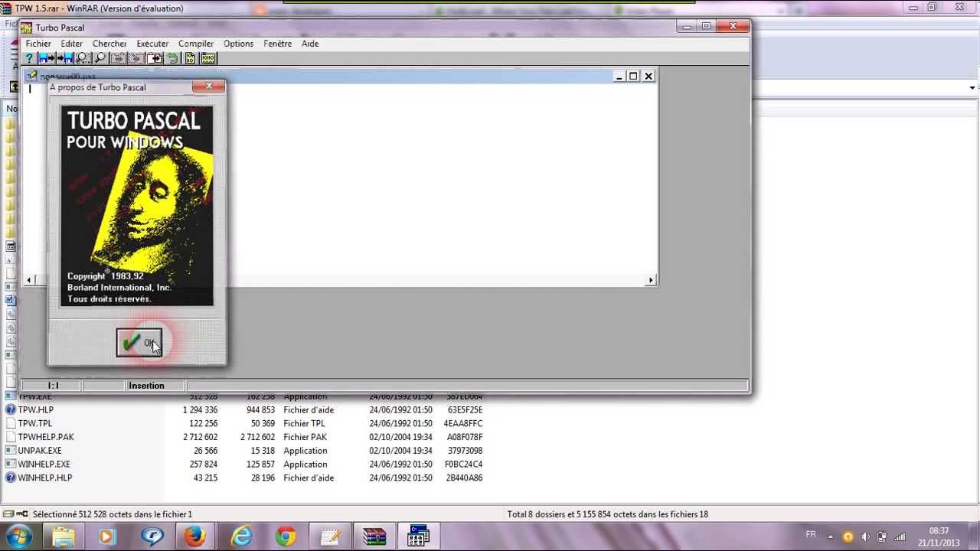Click the application icon beside UNPAK.EXE
The height and width of the screenshot is (551, 980).
click(x=11, y=451)
